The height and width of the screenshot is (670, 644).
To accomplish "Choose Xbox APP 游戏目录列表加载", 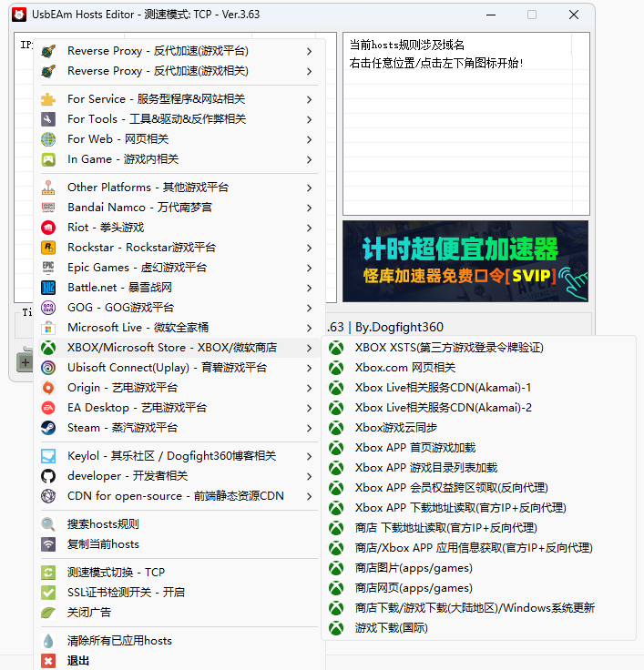I will pos(478,468).
